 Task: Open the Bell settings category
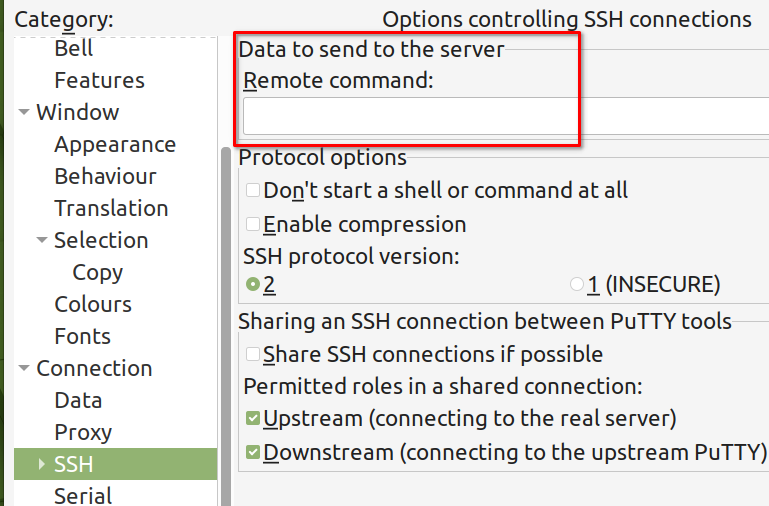coord(74,48)
